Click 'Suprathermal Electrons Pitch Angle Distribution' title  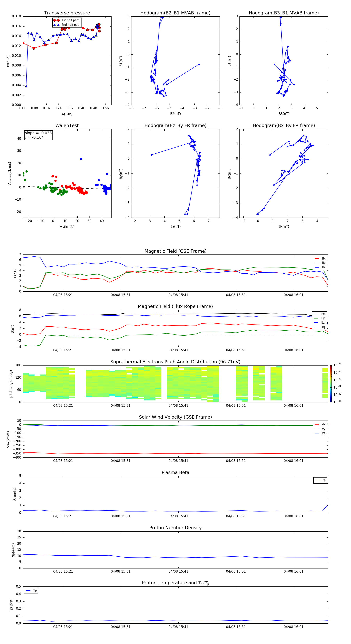click(x=175, y=362)
